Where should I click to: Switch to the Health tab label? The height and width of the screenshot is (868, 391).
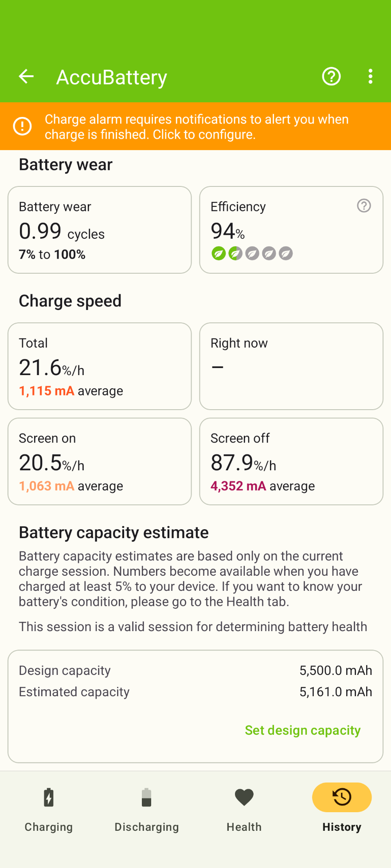tap(244, 827)
